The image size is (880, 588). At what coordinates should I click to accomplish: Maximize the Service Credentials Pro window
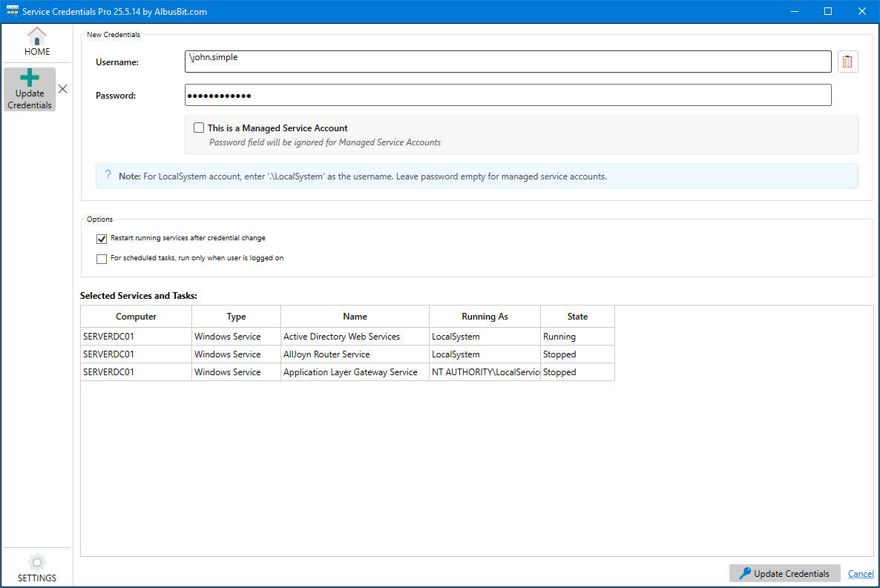828,11
